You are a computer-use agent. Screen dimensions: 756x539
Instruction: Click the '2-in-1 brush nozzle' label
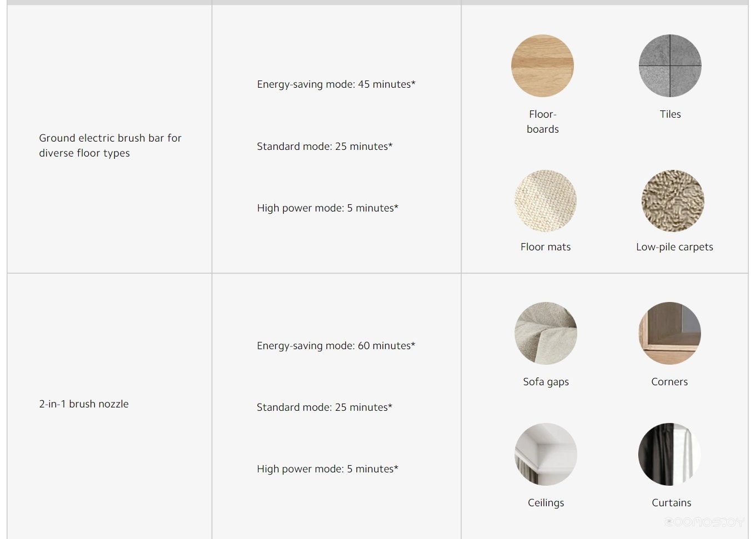[84, 404]
